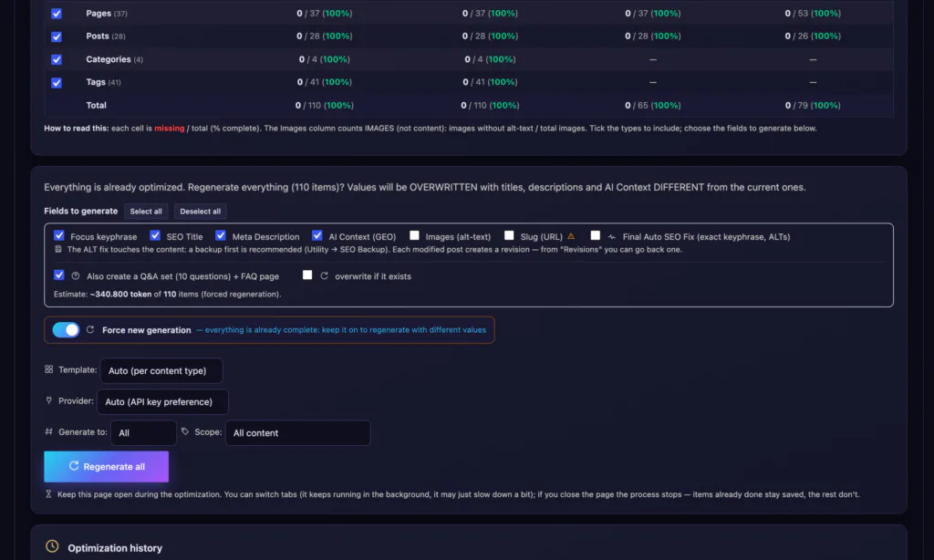
Task: Open the Generate to dropdown
Action: (x=143, y=433)
